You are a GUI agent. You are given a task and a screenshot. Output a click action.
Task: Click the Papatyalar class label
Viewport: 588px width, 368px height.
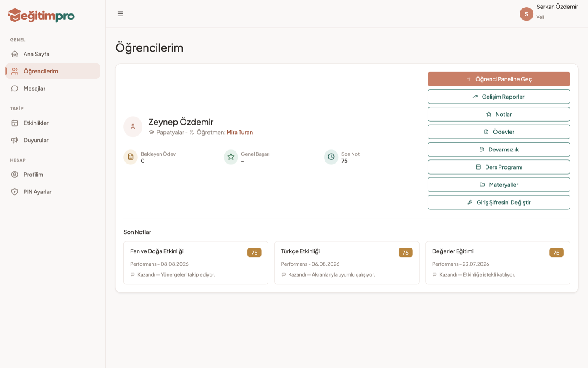[x=170, y=133]
